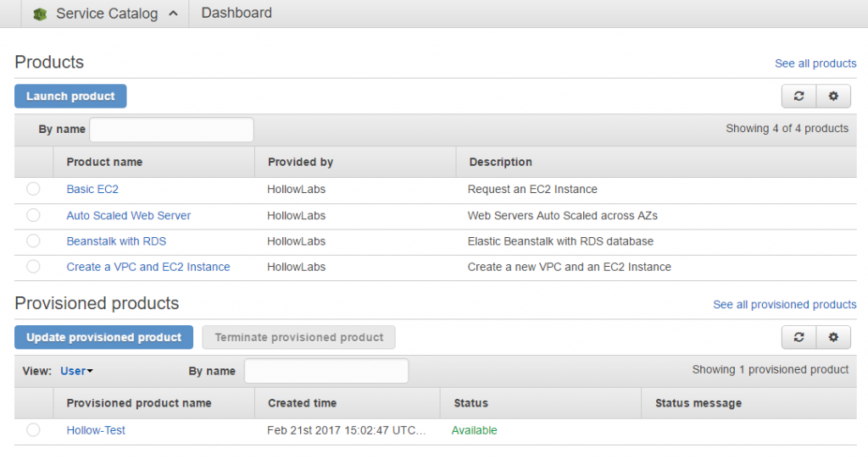Select Auto Scaled Web Server radio button
Image resolution: width=868 pixels, height=459 pixels.
pyautogui.click(x=33, y=215)
